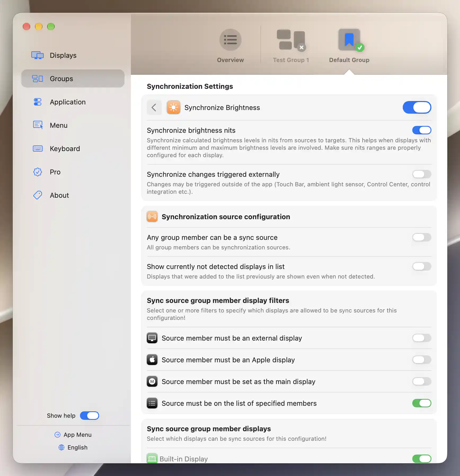460x476 pixels.
Task: Click the main display M icon
Action: (152, 381)
